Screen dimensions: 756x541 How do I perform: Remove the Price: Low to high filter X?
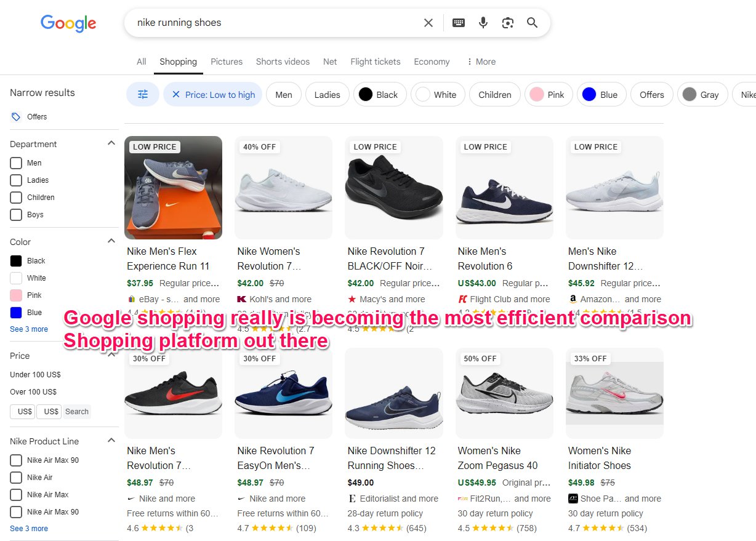(x=176, y=95)
